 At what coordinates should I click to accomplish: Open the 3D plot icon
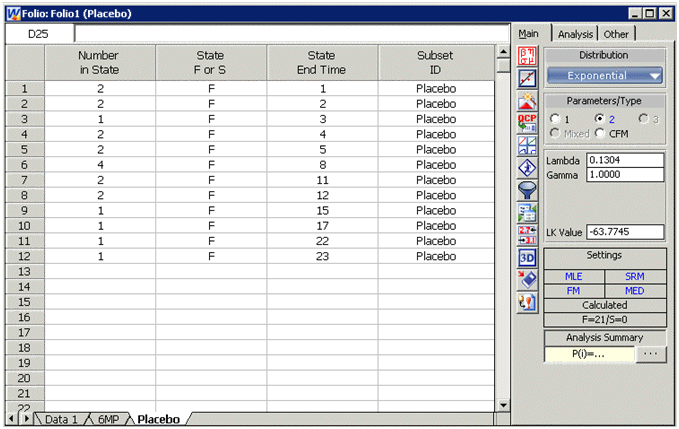[x=527, y=258]
